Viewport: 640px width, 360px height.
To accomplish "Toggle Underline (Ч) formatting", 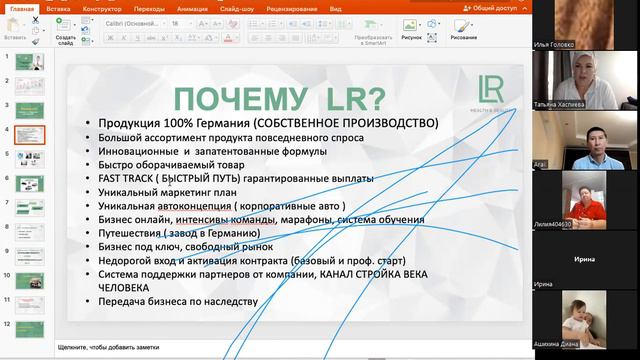I will coord(138,38).
